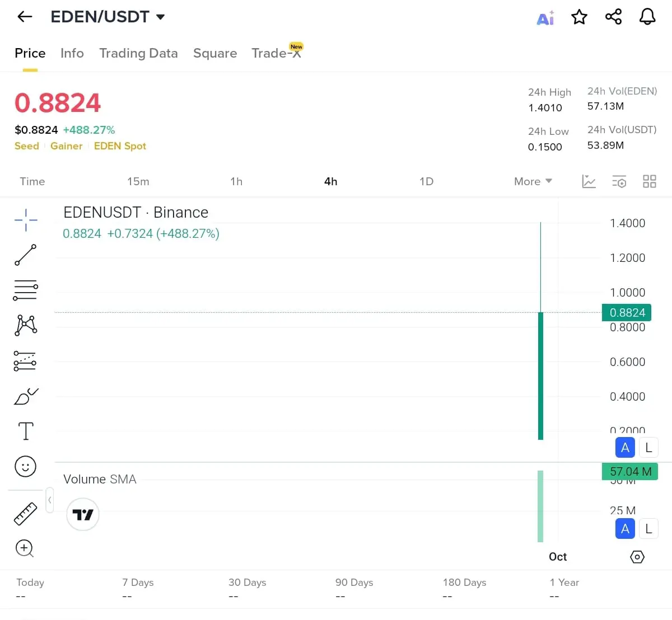
Task: Click the large green candlestick body
Action: tap(541, 376)
